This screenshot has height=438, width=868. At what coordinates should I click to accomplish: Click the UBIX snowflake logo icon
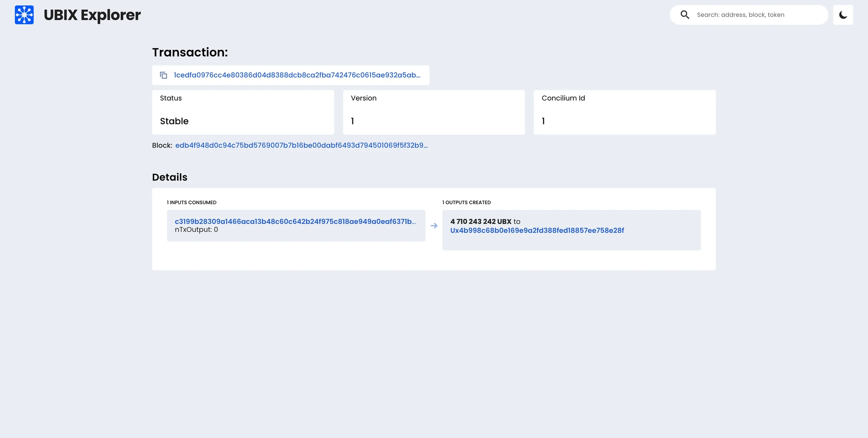click(24, 15)
